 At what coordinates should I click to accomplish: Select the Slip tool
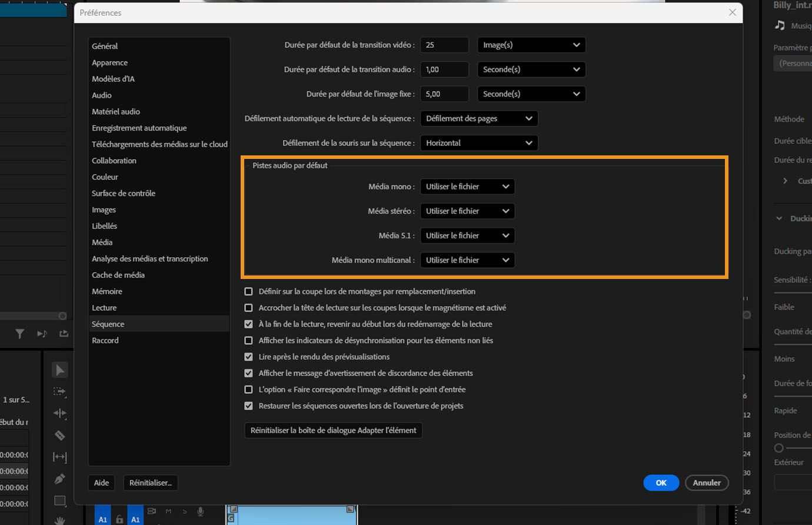tap(59, 457)
